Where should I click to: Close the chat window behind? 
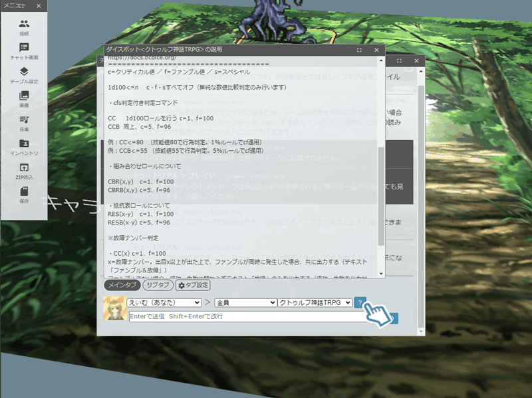[416, 60]
